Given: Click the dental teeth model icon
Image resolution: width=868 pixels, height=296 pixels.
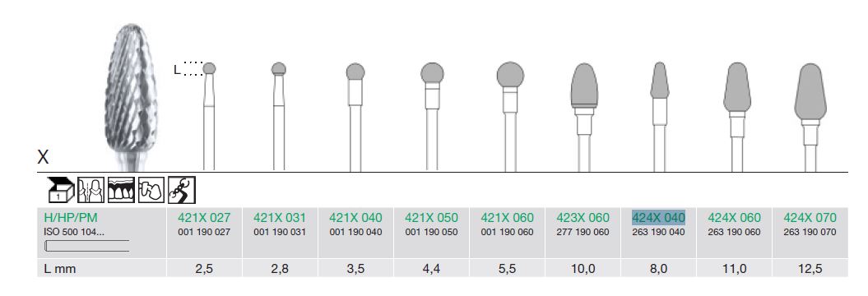Looking at the screenshot, I should [121, 190].
